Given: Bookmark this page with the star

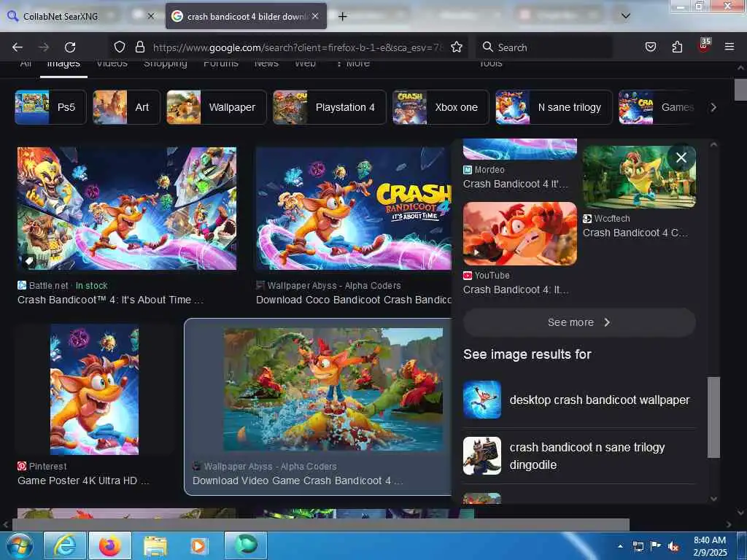Looking at the screenshot, I should pos(457,47).
